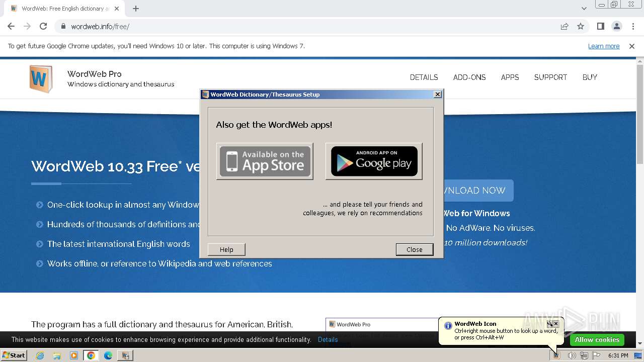
Task: Open the volume tray icon
Action: (572, 355)
